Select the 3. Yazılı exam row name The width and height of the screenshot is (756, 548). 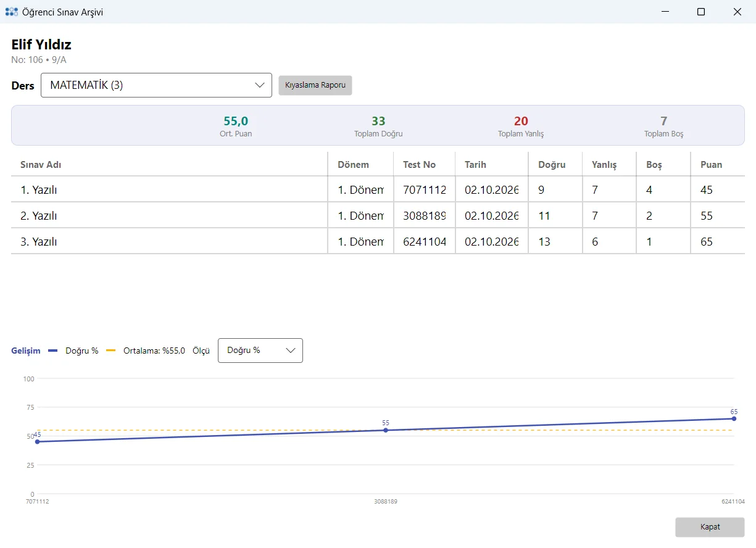(x=39, y=242)
